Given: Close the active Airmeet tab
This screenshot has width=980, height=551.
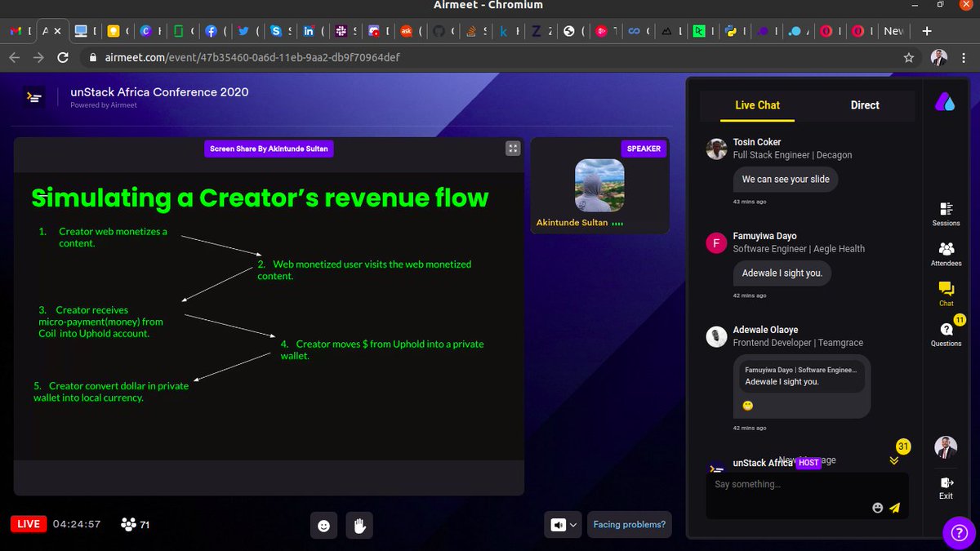Looking at the screenshot, I should 58,31.
